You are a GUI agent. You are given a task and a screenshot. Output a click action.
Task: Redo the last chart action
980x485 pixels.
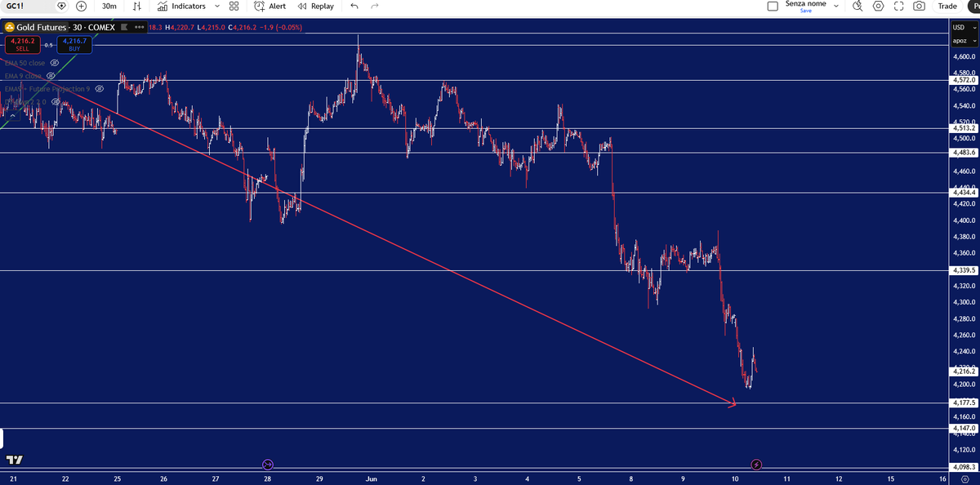(x=375, y=6)
